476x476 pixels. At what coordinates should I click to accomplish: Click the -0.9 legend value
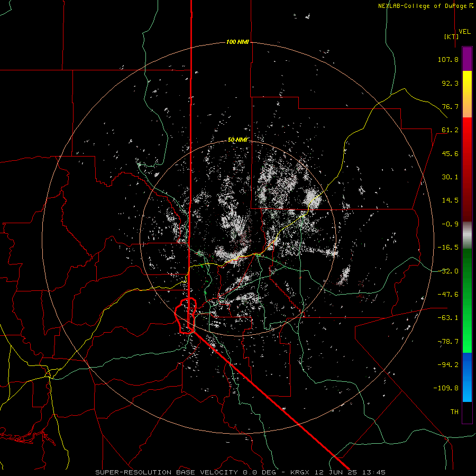[x=450, y=224]
